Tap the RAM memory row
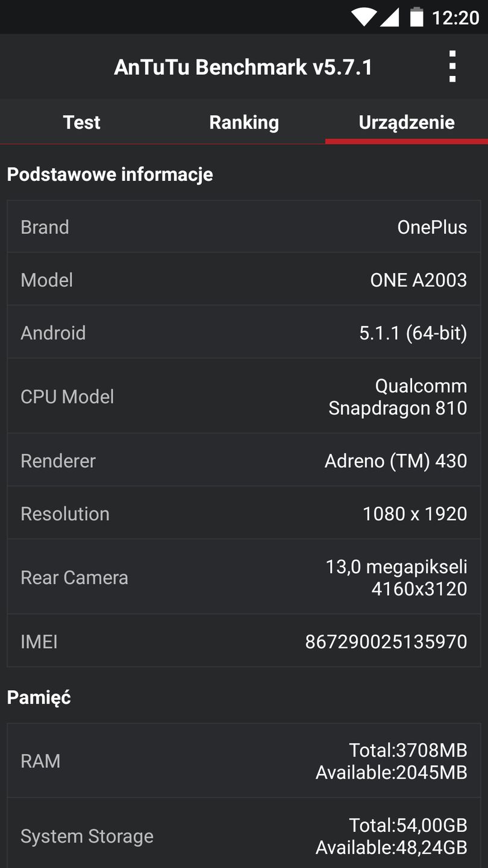 244,761
